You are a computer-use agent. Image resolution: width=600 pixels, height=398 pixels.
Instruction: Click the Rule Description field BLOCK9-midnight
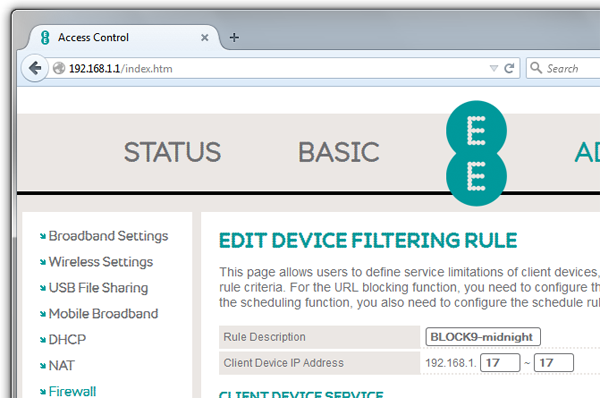[483, 337]
